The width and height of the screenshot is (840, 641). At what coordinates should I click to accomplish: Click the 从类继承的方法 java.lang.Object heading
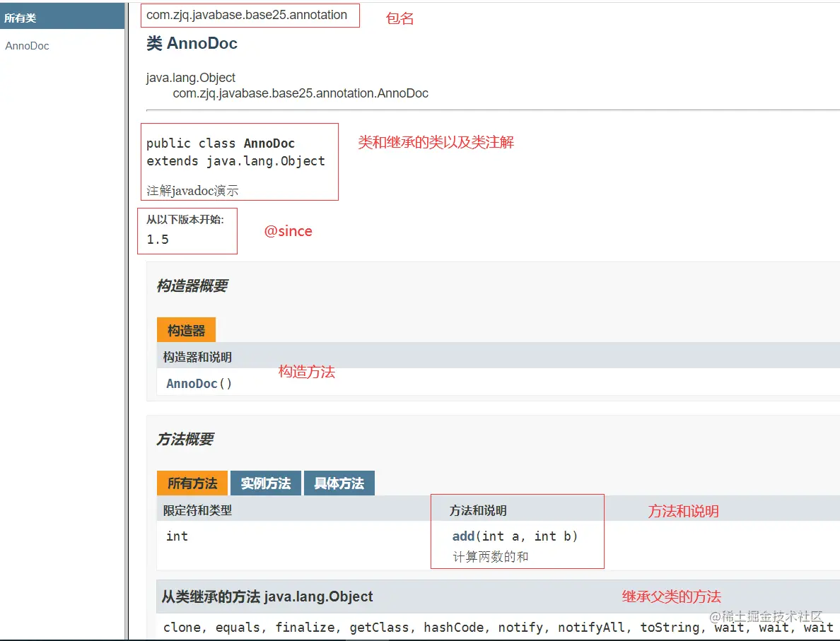pyautogui.click(x=267, y=596)
